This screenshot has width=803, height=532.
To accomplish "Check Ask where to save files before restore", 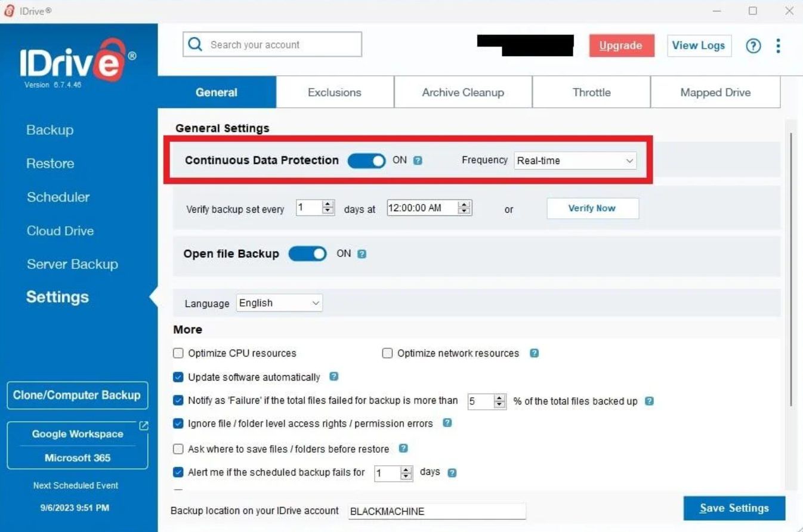I will [178, 449].
